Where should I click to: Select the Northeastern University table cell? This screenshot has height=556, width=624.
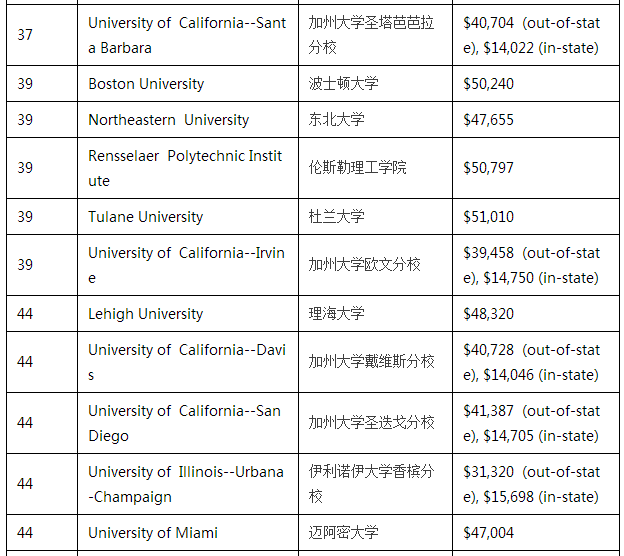tap(168, 120)
